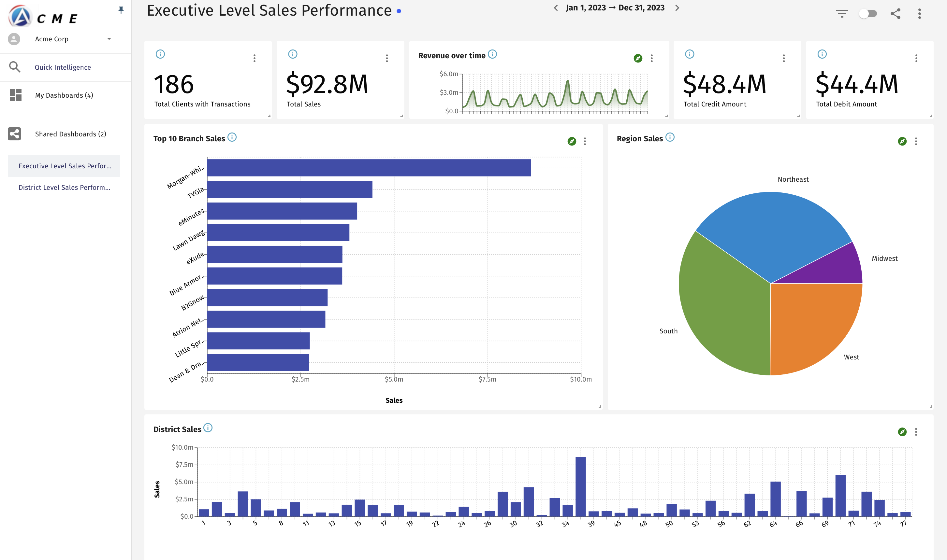This screenshot has height=560, width=947.
Task: Click info icon next to Revenue over time
Action: (492, 54)
